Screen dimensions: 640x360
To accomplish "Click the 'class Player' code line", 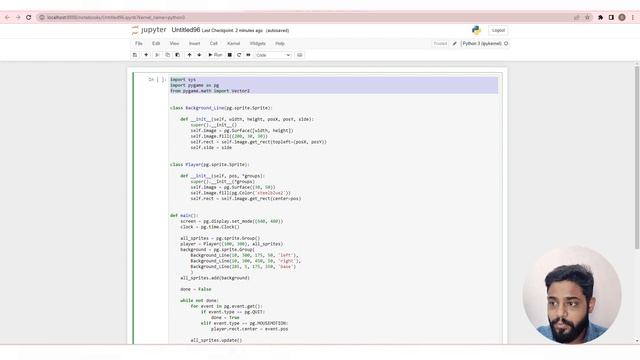I will [209, 164].
